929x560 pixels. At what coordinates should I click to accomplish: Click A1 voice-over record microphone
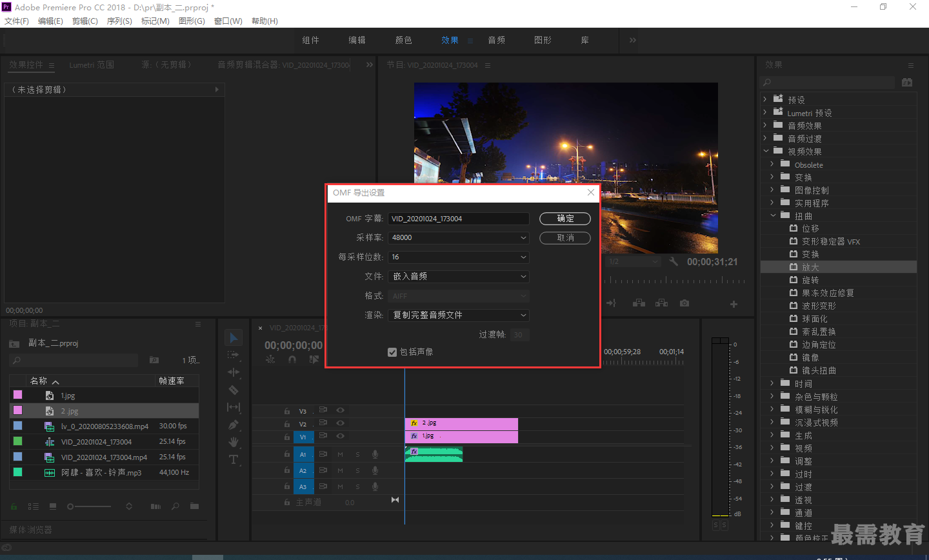(375, 454)
